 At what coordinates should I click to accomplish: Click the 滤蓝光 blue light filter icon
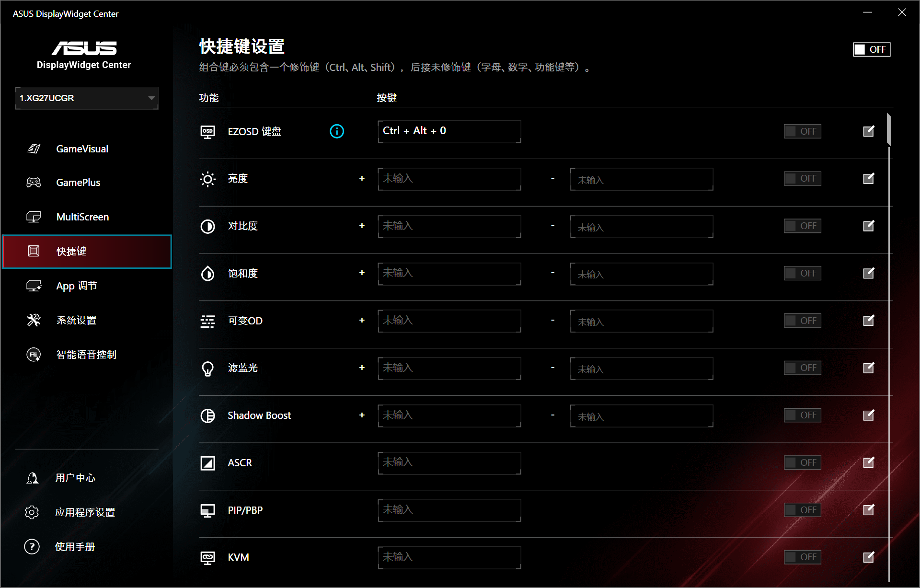point(207,368)
